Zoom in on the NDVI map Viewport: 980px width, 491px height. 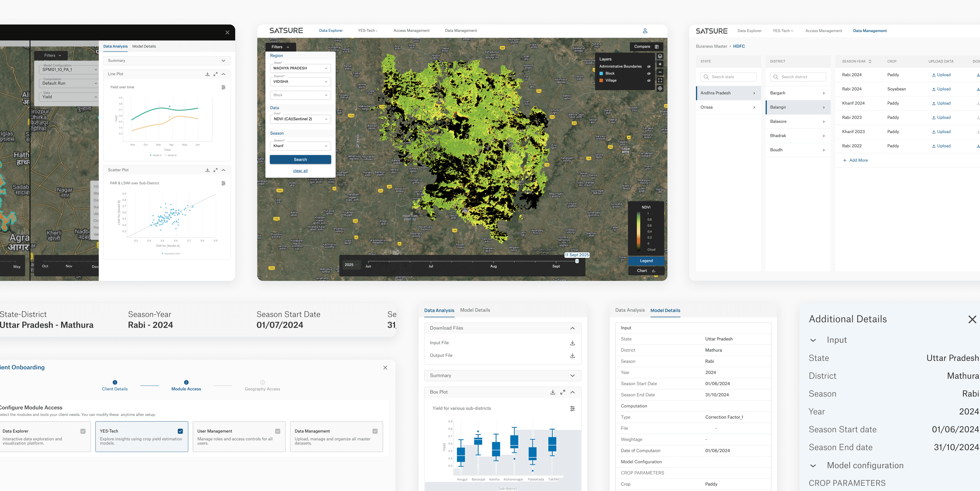click(660, 64)
